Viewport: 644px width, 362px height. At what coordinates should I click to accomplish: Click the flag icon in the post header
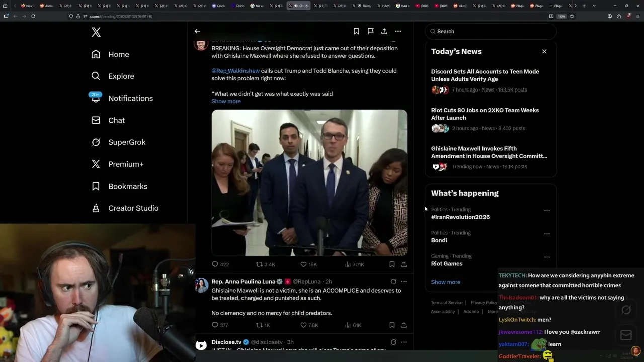(x=370, y=31)
